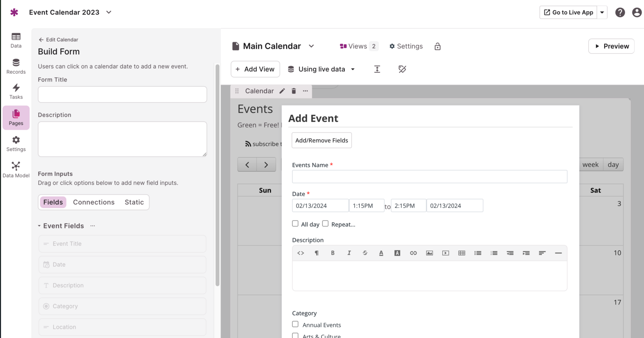
Task: Collapse the Event Fields section
Action: point(39,226)
